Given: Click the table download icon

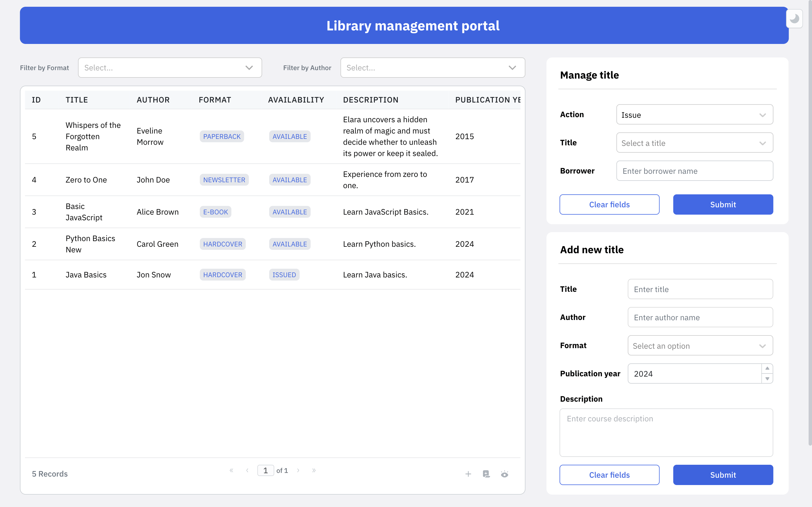Looking at the screenshot, I should (486, 474).
